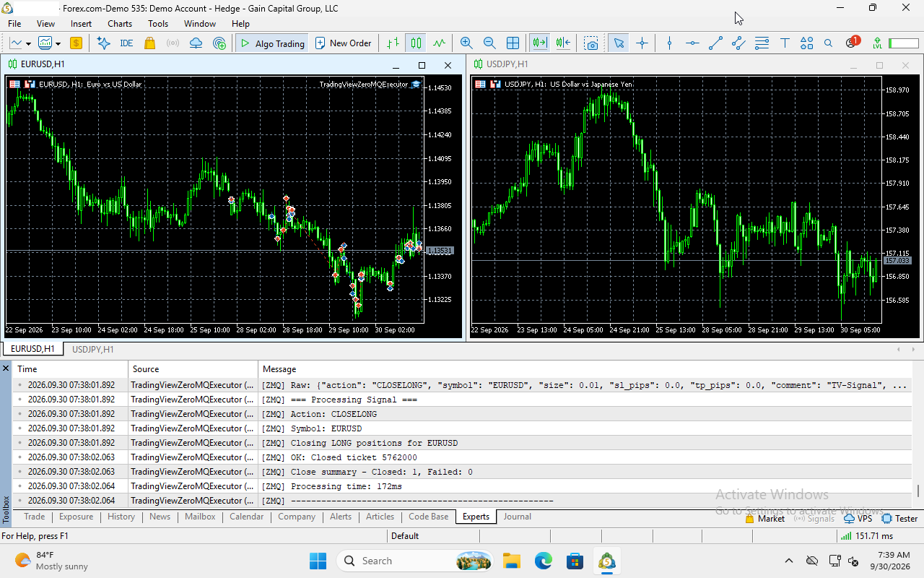Open the account notifications icon with badge
Image resolution: width=924 pixels, height=578 pixels.
pyautogui.click(x=852, y=43)
